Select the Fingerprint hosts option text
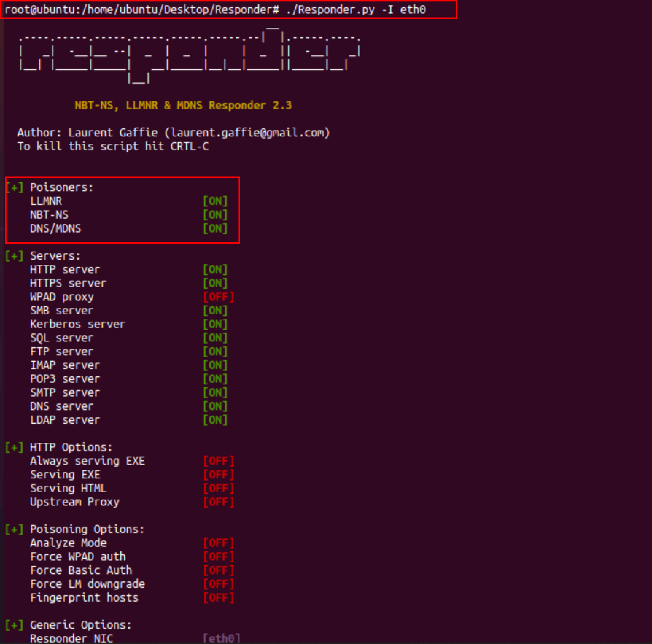Viewport: 652px width, 644px height. (x=84, y=598)
